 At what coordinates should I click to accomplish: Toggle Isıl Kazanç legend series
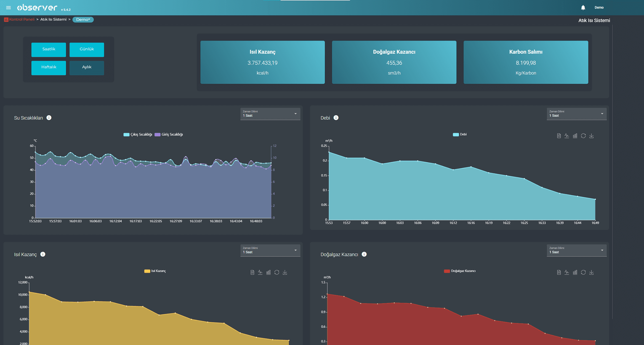click(x=155, y=271)
